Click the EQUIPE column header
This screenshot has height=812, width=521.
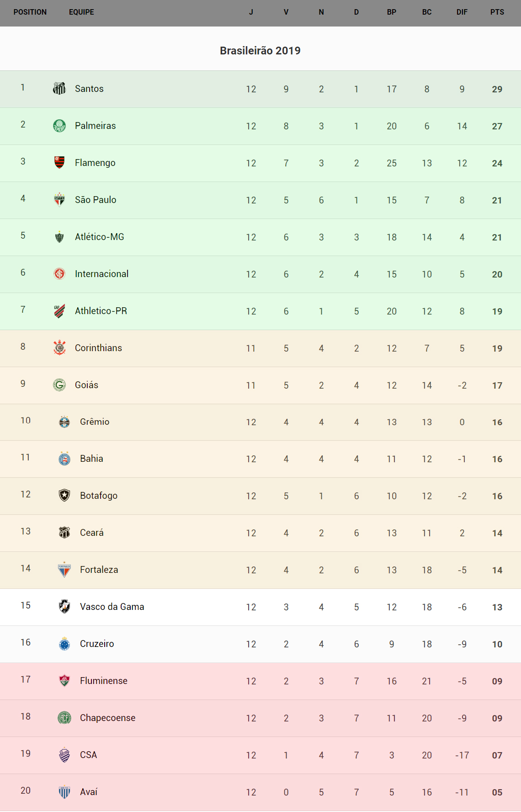81,12
